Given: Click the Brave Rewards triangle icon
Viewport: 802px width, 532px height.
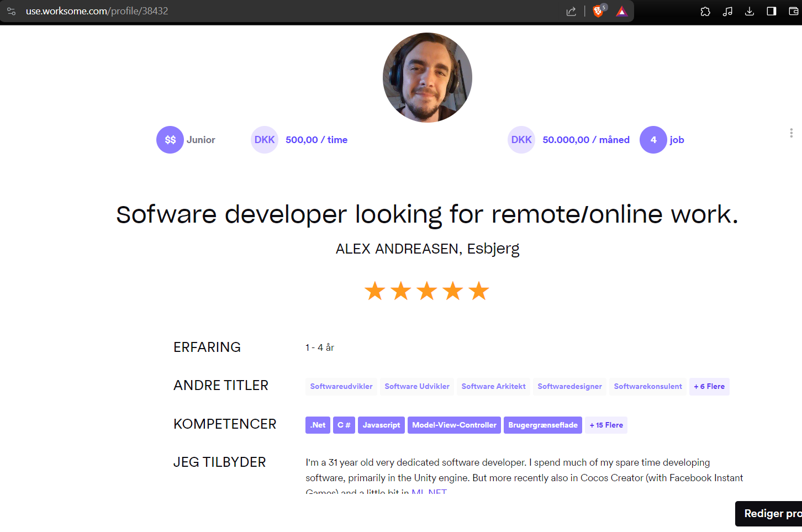Looking at the screenshot, I should click(621, 11).
